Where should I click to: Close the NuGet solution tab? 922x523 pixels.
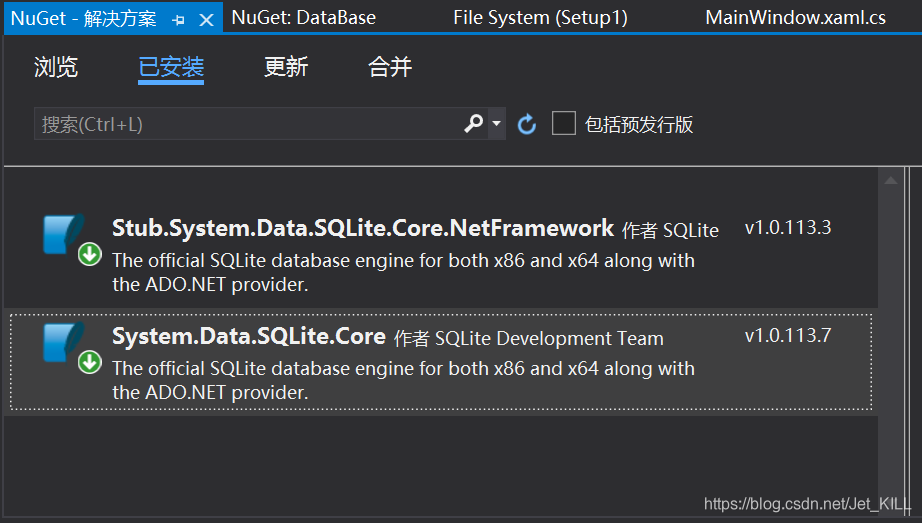(x=206, y=19)
